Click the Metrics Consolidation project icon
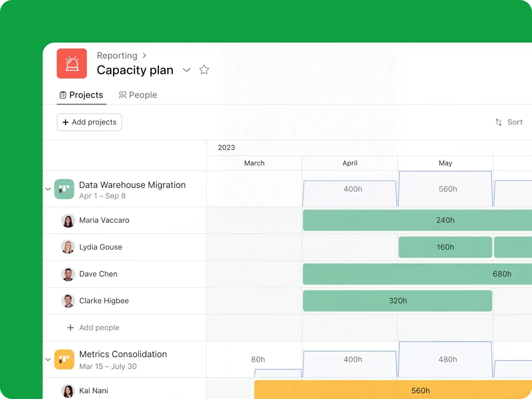Screen dimensions: 532x399 click(x=64, y=359)
